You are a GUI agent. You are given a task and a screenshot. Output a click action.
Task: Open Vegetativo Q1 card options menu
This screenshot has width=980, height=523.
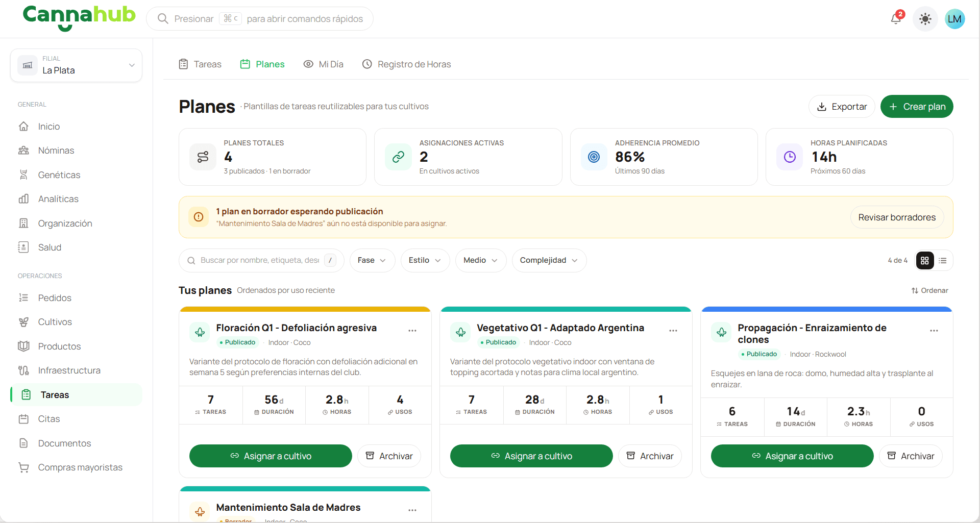673,331
